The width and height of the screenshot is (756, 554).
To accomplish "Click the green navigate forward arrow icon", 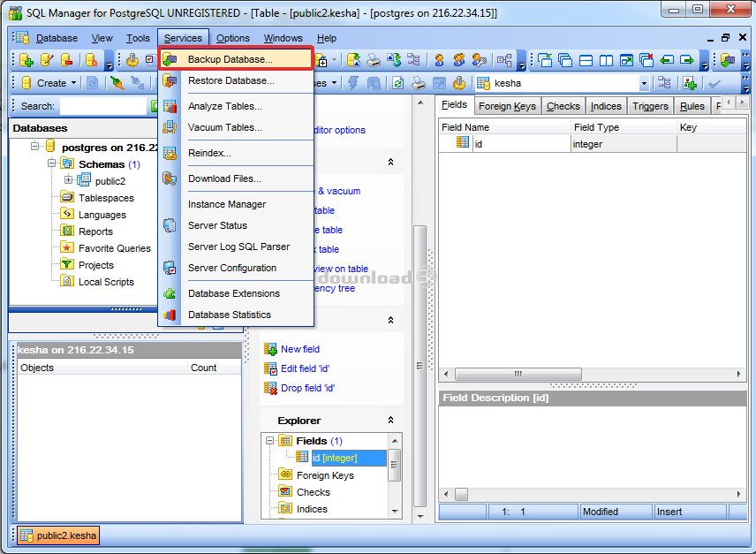I will coord(687,60).
